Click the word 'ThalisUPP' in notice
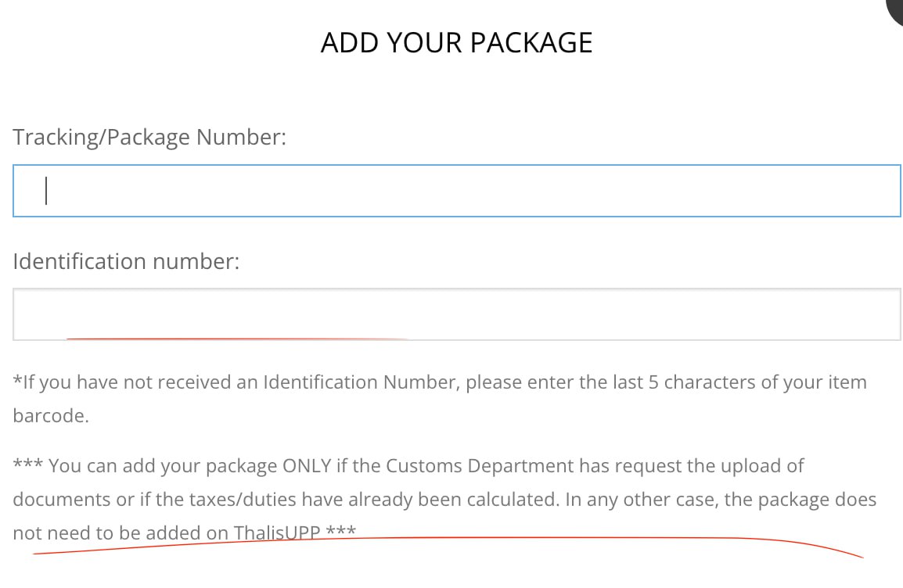Screen dimensions: 903x588 (x=277, y=533)
